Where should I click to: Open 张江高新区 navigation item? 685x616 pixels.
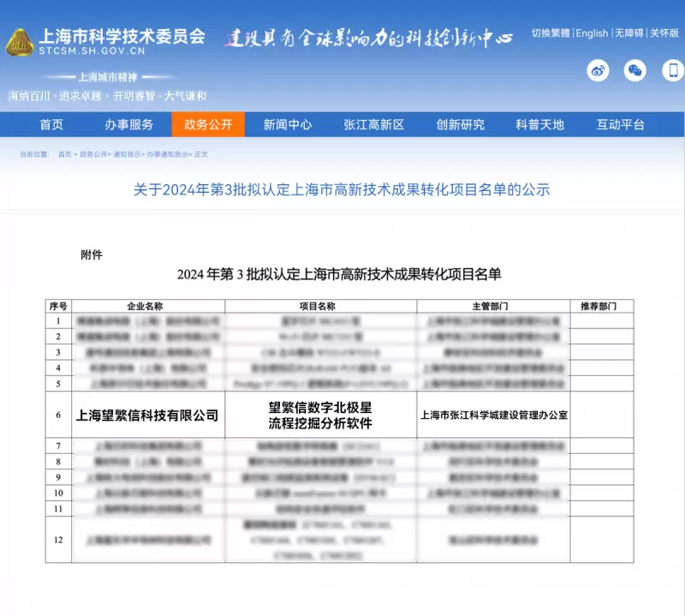coord(373,124)
